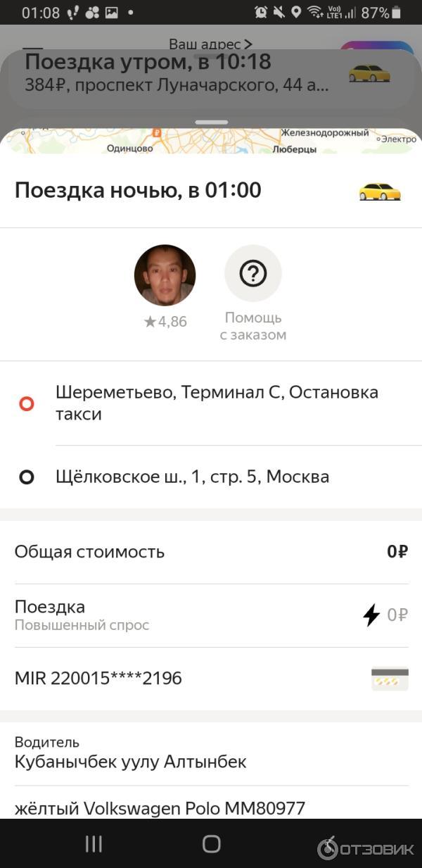Tap the "Помощь с заказом" label
The height and width of the screenshot is (868, 422).
point(253,327)
